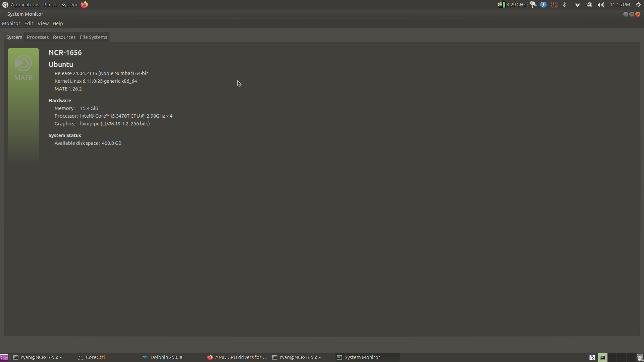Click the Intel Core i5-3470T processor text

point(126,116)
